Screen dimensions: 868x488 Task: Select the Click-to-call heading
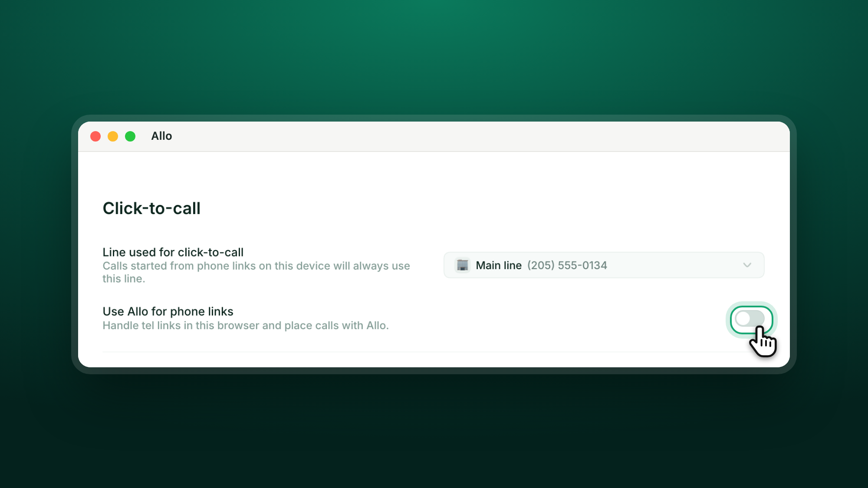pos(151,208)
